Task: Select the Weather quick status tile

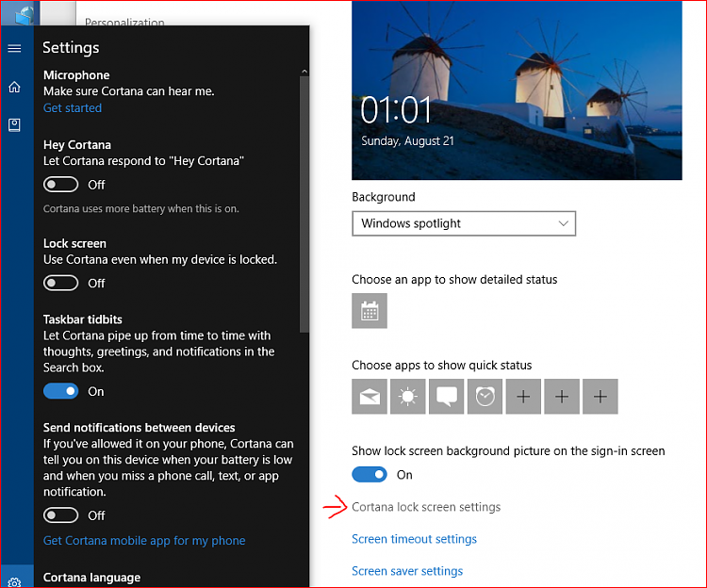Action: (x=407, y=397)
